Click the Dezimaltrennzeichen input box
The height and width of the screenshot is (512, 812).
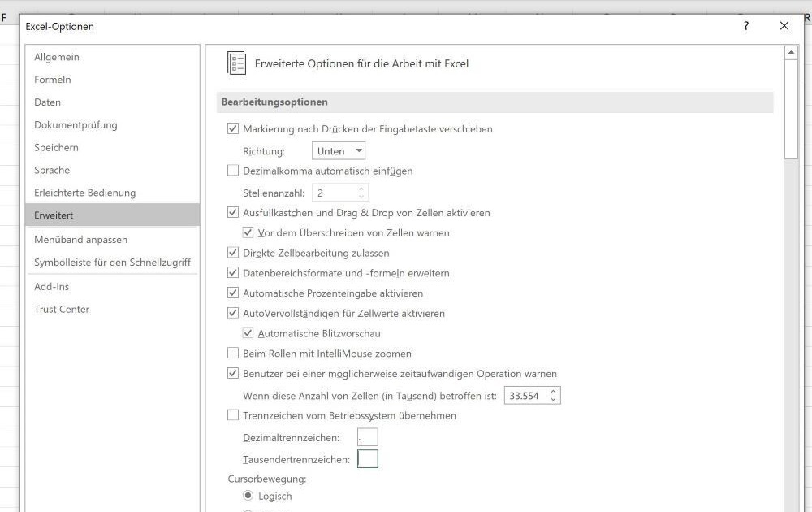(368, 437)
